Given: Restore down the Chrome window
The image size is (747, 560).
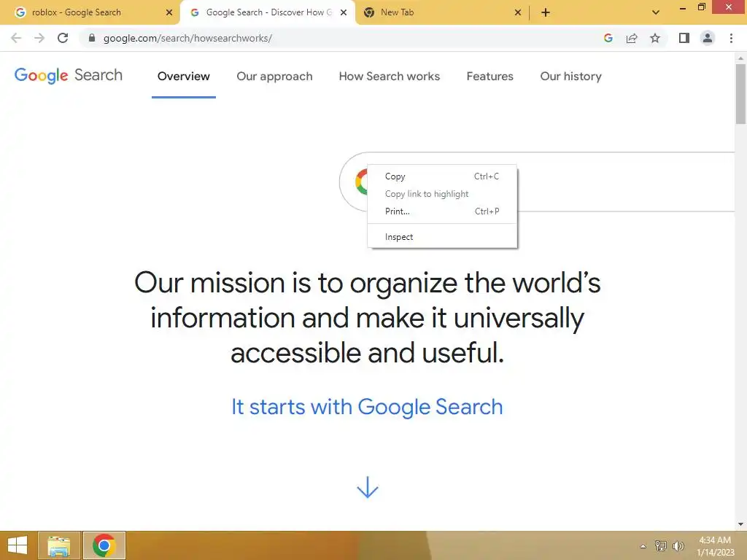Looking at the screenshot, I should [701, 7].
